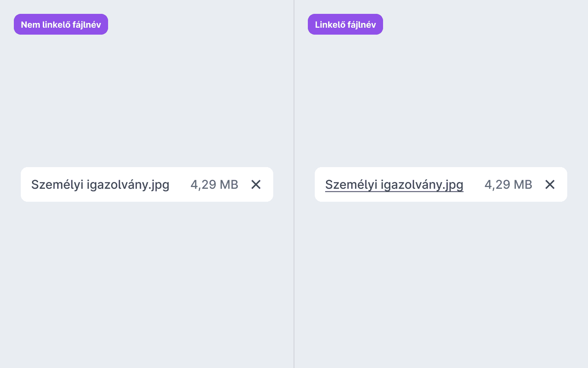Click the 4,29 MB size beside underlined filename

[x=508, y=185]
